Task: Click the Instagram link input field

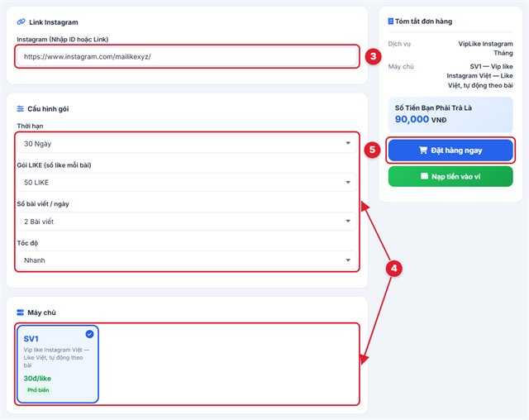Action: [x=187, y=57]
